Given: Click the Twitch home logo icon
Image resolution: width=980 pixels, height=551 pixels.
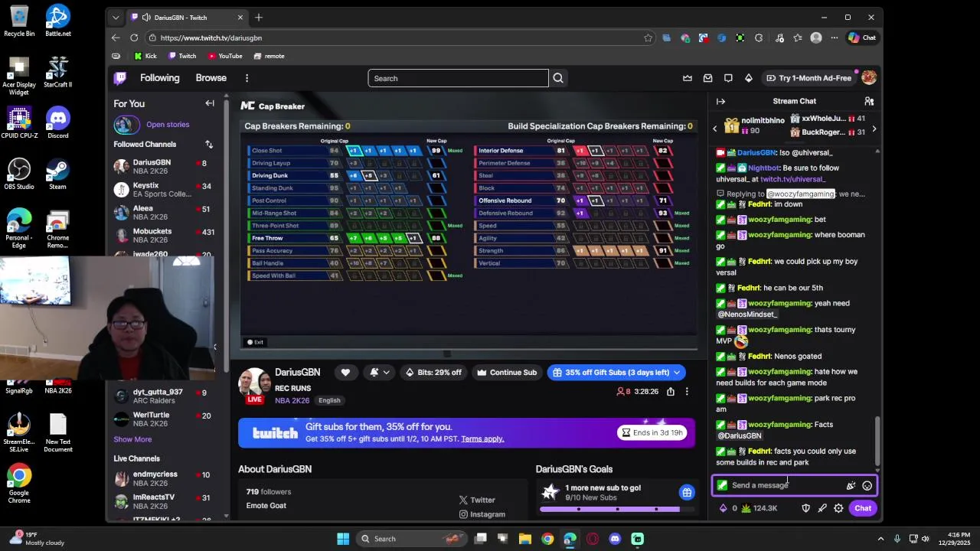Looking at the screenshot, I should [120, 78].
